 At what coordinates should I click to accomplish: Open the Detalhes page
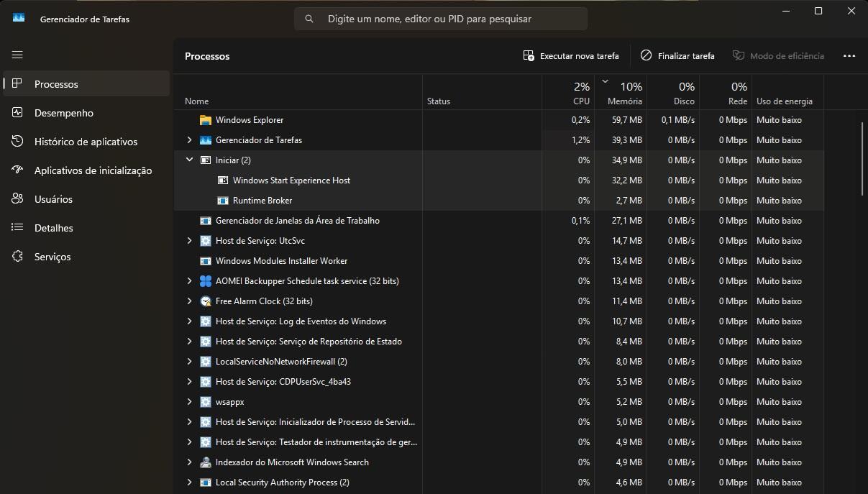86,228
